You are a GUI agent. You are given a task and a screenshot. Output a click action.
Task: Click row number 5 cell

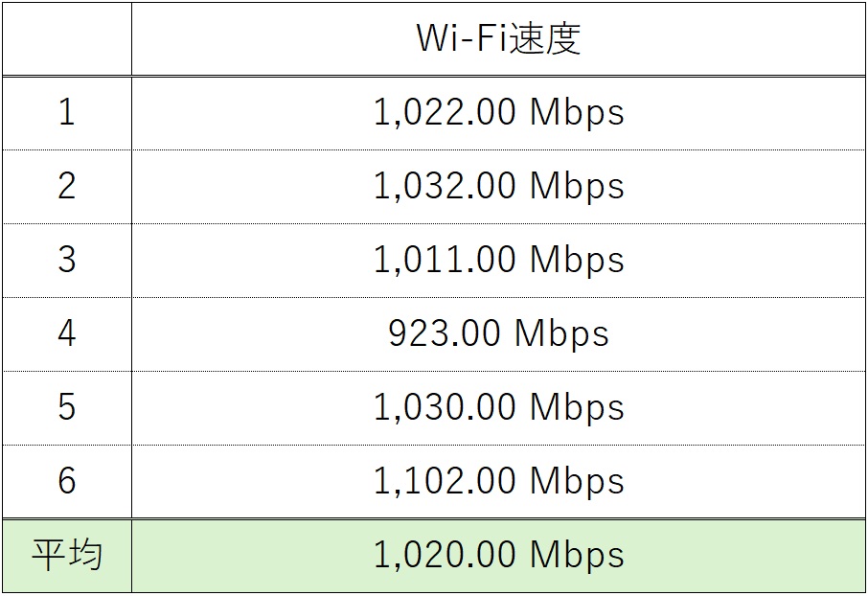pos(66,407)
